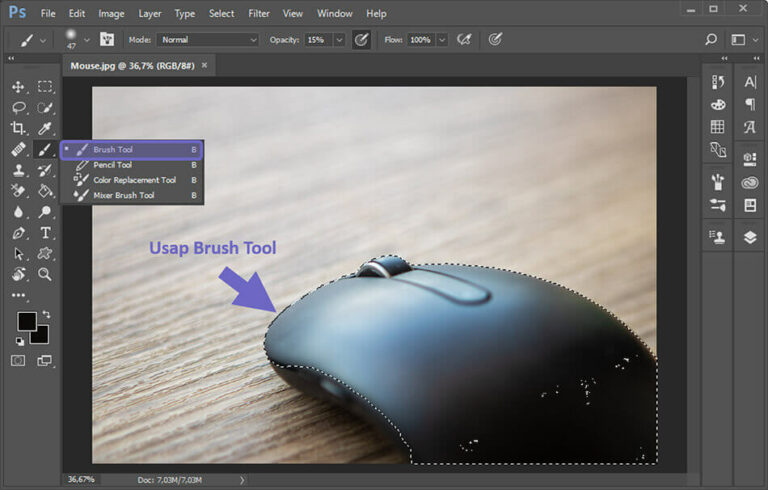Viewport: 768px width, 490px height.
Task: Reset default foreground background colors
Action: coord(20,341)
